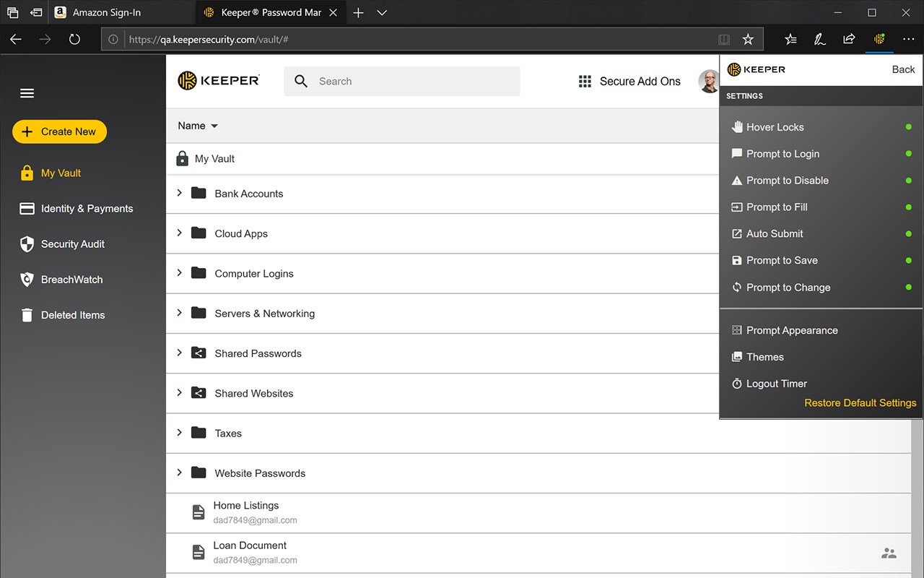This screenshot has height=578, width=924.
Task: Toggle Prompt to Save setting
Action: click(x=908, y=261)
